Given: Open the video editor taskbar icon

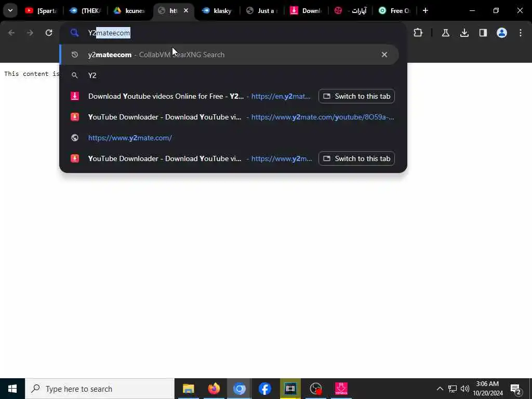Looking at the screenshot, I should pyautogui.click(x=290, y=389).
